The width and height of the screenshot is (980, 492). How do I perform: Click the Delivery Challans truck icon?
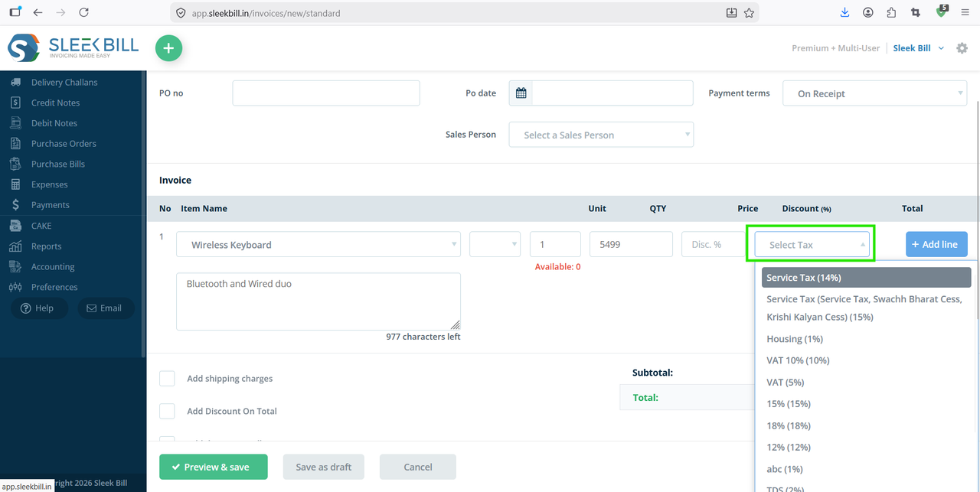[15, 82]
